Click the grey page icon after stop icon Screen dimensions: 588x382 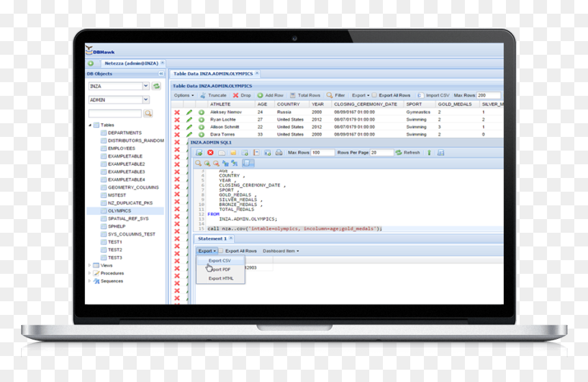click(222, 153)
